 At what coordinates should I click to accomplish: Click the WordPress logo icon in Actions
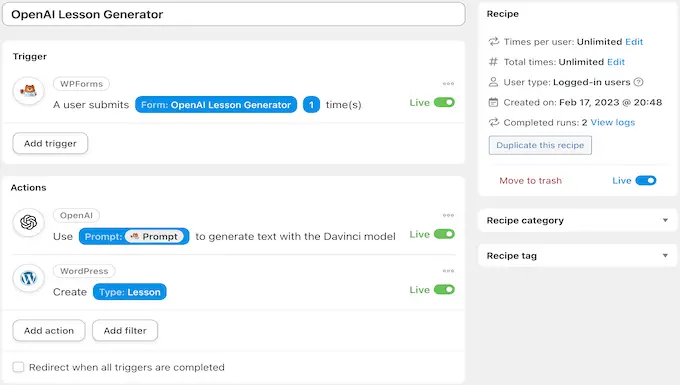[29, 278]
